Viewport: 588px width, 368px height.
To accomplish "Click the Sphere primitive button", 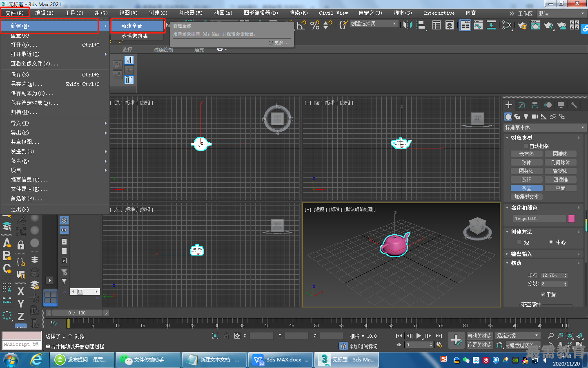I will coord(526,162).
